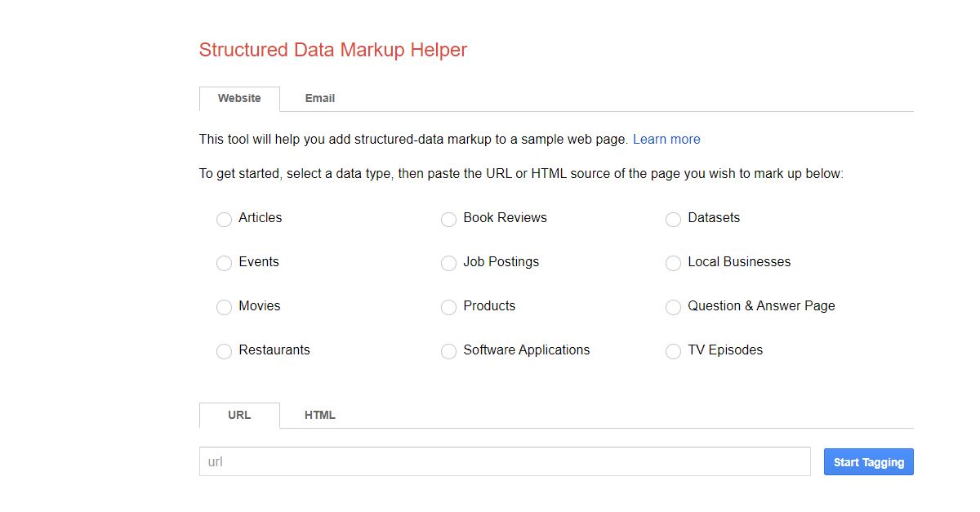
Task: Select the Job Postings radio button
Action: (448, 263)
